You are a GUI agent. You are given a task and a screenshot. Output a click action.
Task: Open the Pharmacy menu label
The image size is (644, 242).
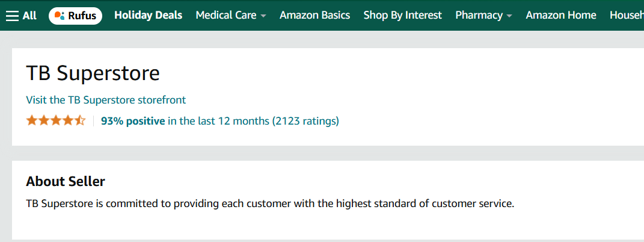click(479, 16)
